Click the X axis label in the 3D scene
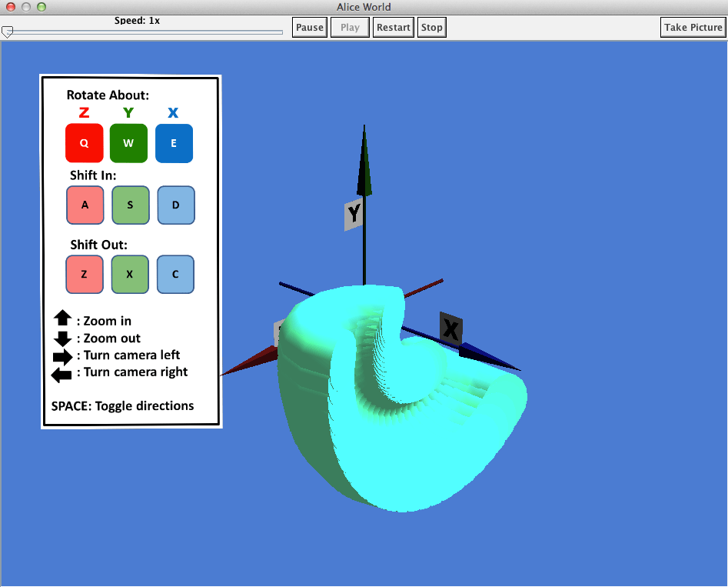This screenshot has width=728, height=587. pyautogui.click(x=450, y=329)
